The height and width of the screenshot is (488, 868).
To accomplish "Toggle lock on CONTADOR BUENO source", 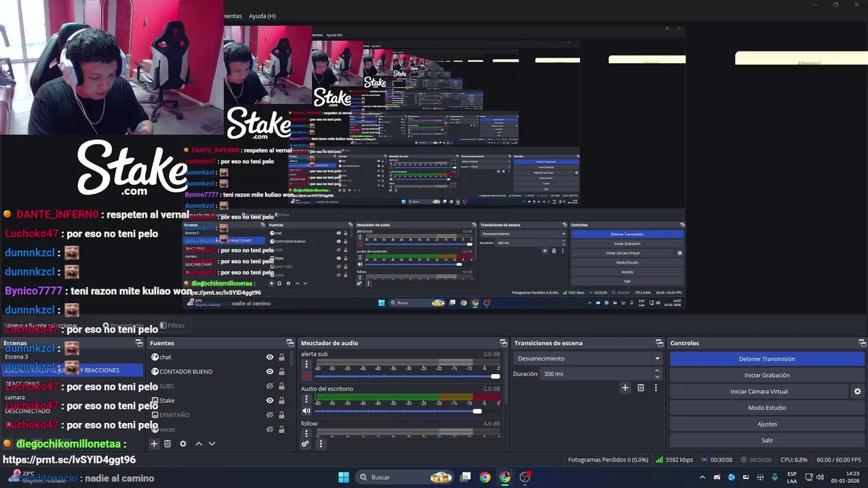I will coord(281,371).
